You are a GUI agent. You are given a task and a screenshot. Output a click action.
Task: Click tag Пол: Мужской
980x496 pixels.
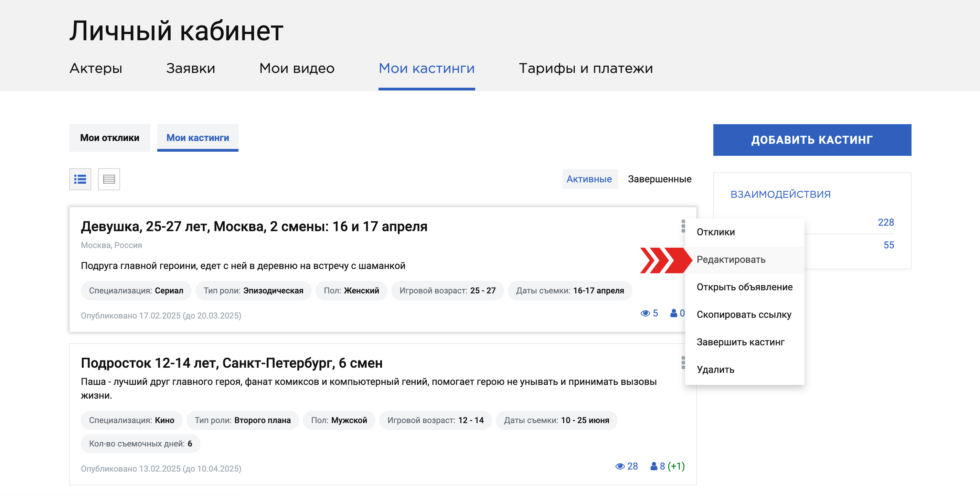[339, 420]
